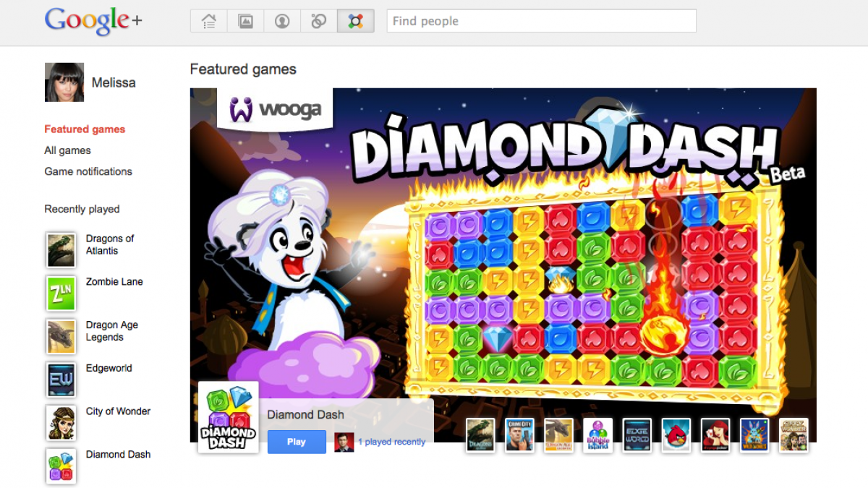Open the Photos icon in toolbar
The height and width of the screenshot is (488, 868).
pyautogui.click(x=245, y=21)
